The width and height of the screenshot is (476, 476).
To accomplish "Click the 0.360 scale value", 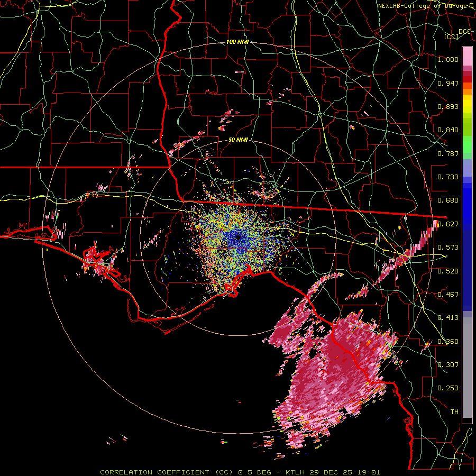I will click(448, 342).
